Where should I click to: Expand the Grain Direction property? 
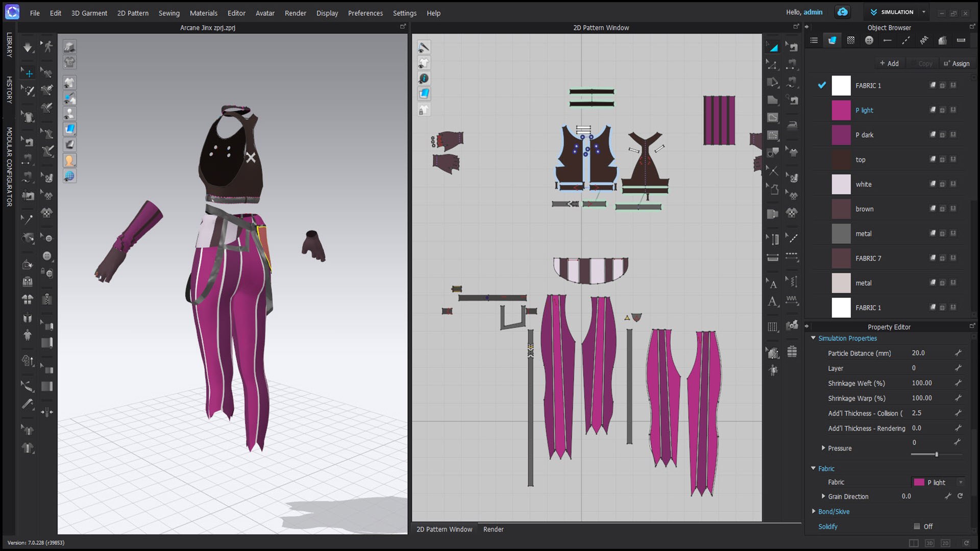(x=823, y=496)
